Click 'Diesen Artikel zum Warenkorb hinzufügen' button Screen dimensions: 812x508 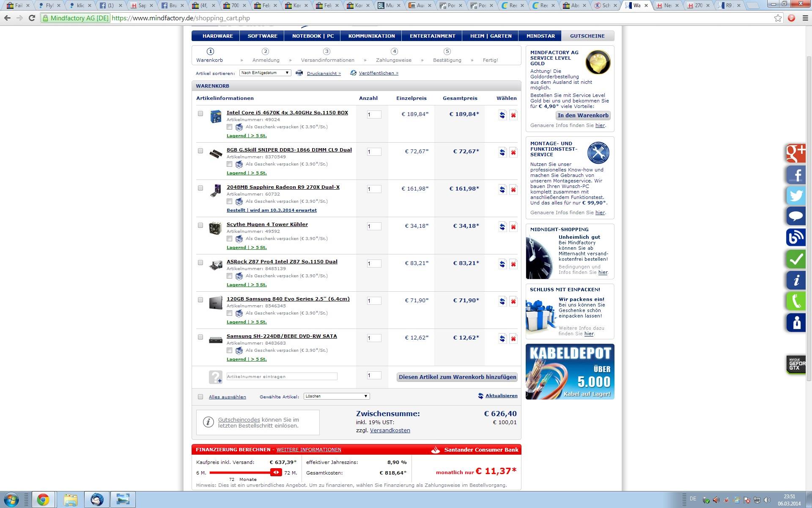click(457, 377)
